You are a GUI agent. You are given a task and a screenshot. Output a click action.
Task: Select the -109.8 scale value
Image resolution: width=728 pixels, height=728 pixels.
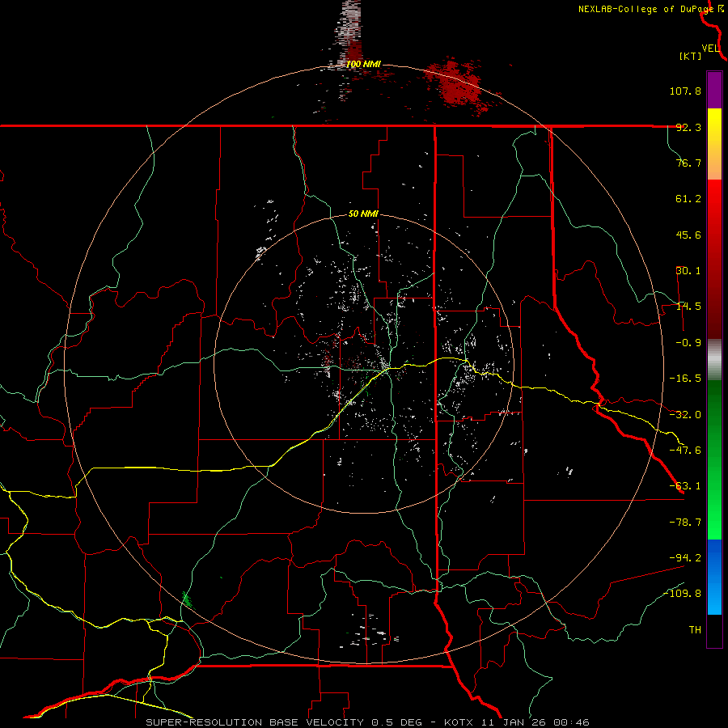pyautogui.click(x=682, y=594)
